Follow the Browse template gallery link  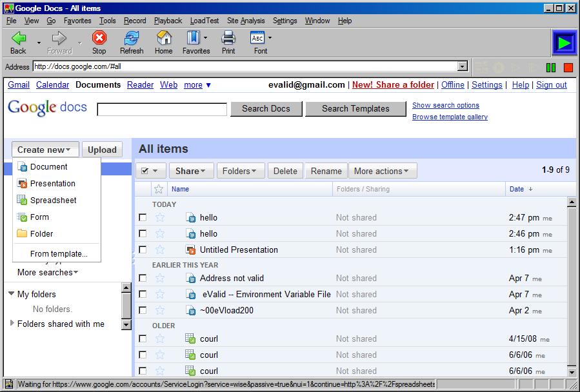(x=450, y=117)
